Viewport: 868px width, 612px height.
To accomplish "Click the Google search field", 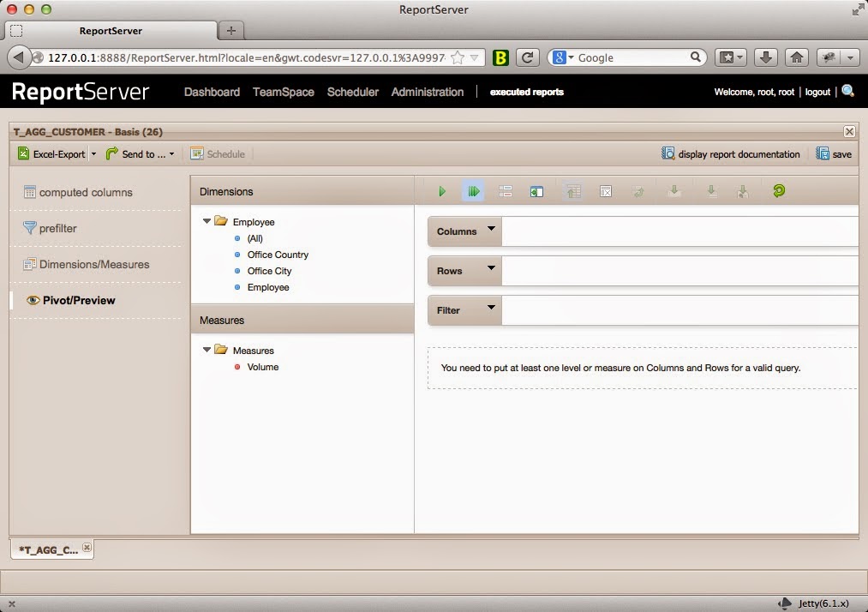I will point(632,57).
